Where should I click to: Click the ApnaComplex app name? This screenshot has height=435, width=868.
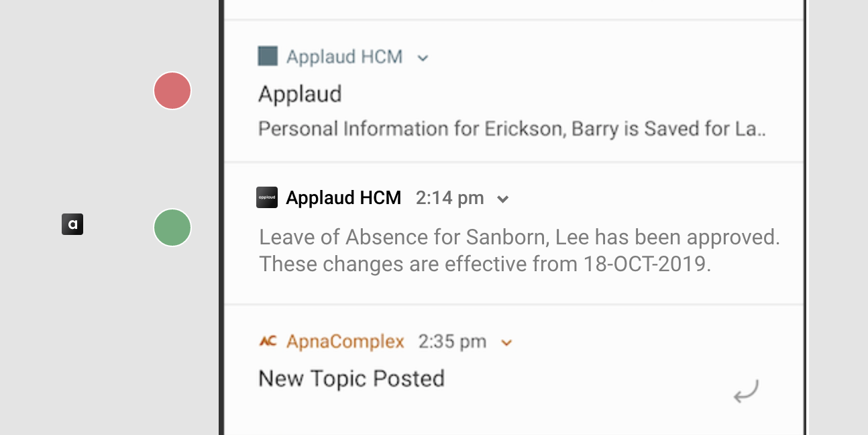pyautogui.click(x=345, y=342)
